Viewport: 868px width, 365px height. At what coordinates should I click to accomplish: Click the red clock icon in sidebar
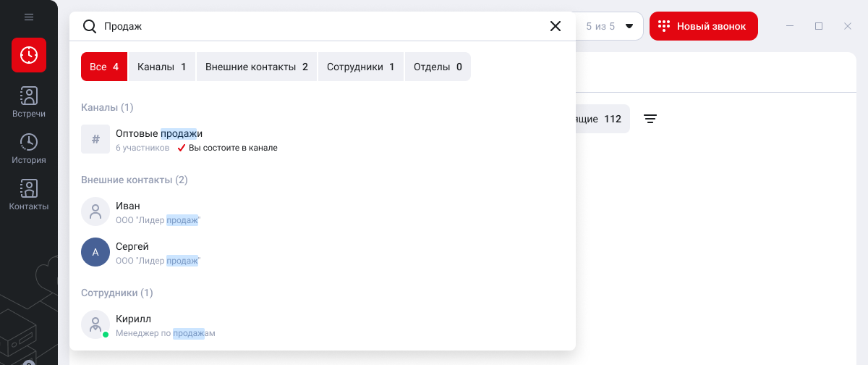(x=29, y=55)
